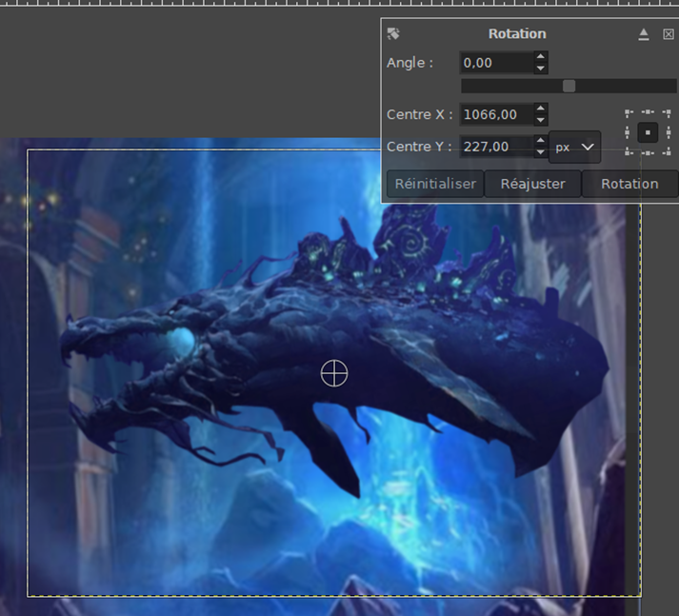The width and height of the screenshot is (679, 616).
Task: Click the Réajuster button
Action: tap(532, 184)
